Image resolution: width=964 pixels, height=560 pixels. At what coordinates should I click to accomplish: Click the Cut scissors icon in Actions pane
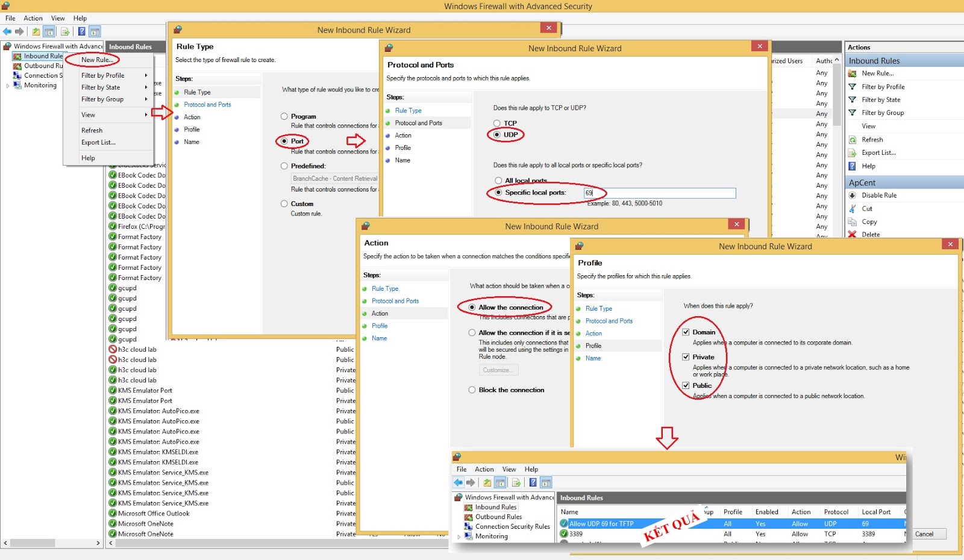click(853, 208)
